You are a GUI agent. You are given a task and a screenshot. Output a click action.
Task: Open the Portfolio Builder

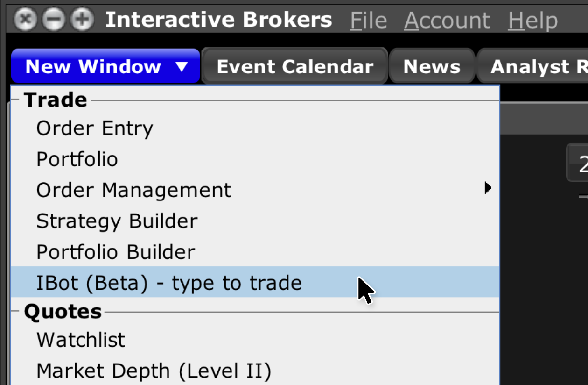115,251
